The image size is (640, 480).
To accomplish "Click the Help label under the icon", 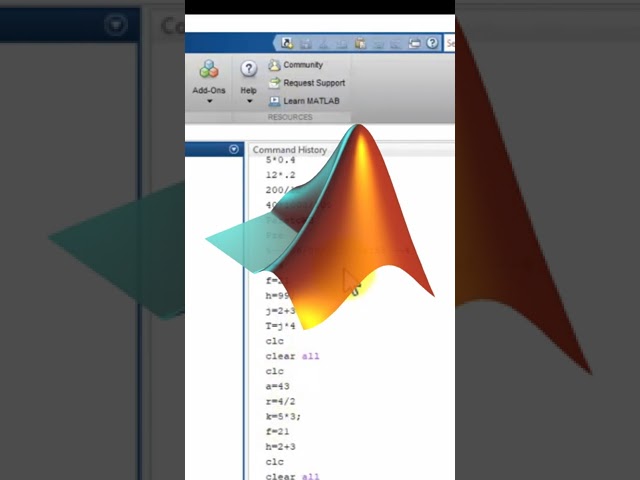I will [249, 90].
